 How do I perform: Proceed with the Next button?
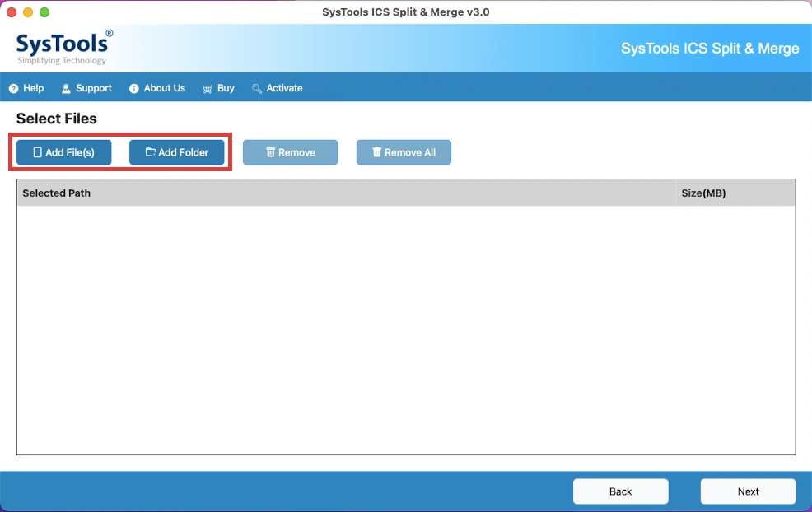pos(748,491)
